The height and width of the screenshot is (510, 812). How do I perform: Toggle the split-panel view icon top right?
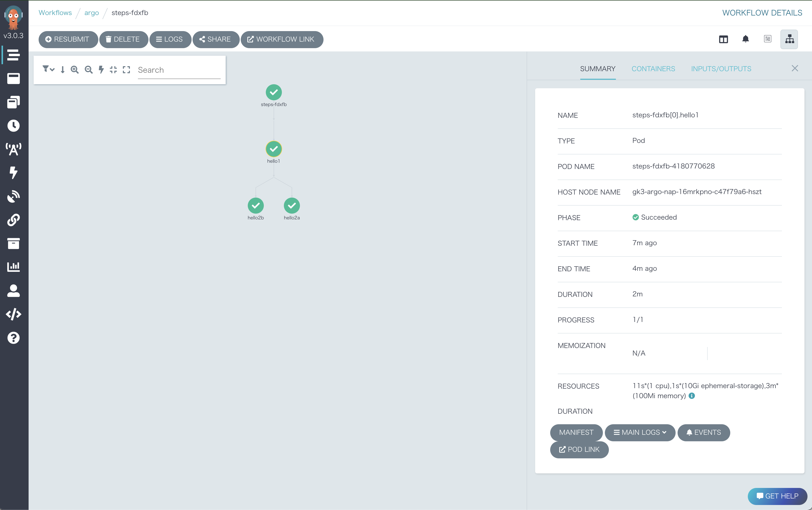[x=724, y=39]
